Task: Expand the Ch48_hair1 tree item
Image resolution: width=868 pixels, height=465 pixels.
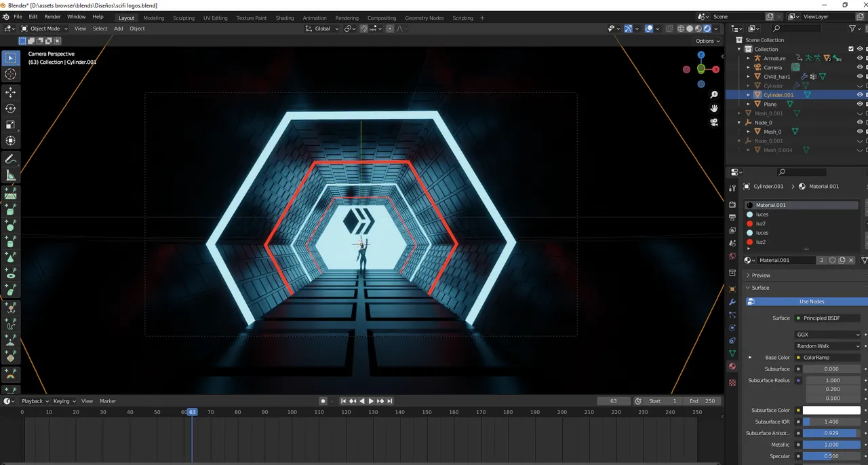Action: pos(748,77)
